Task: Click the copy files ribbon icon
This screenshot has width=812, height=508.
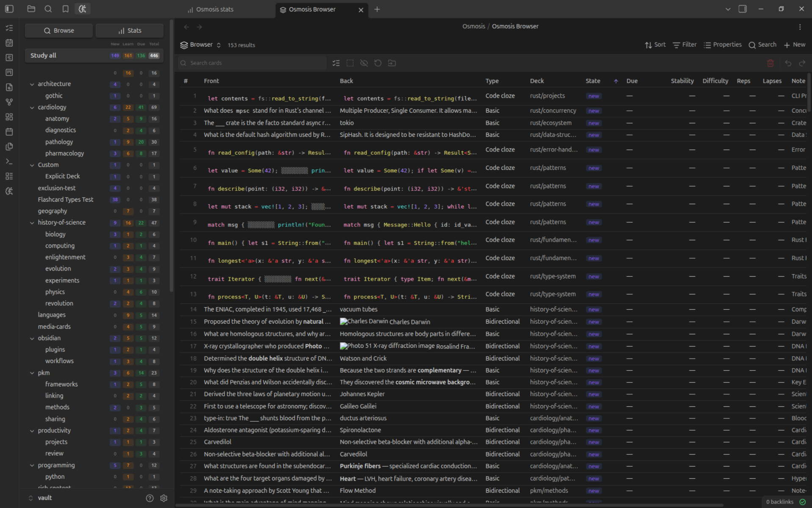Action: [x=9, y=147]
